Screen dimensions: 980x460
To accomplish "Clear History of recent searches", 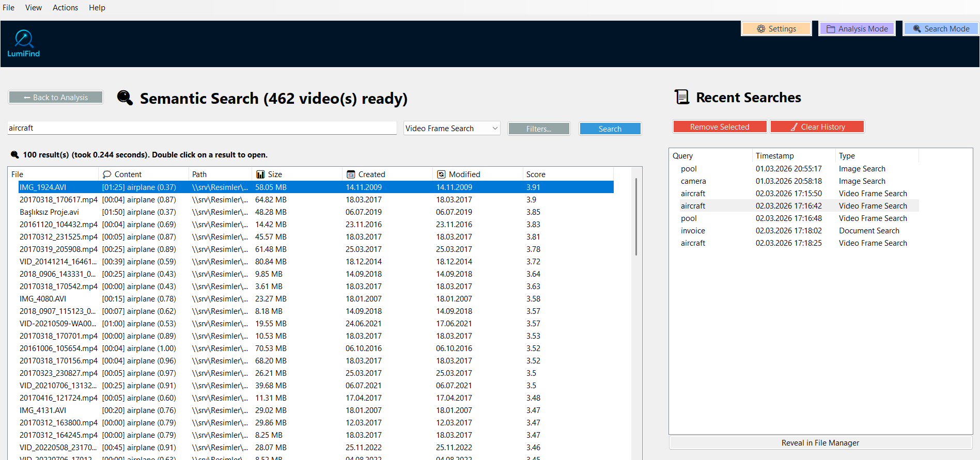I will pos(817,127).
